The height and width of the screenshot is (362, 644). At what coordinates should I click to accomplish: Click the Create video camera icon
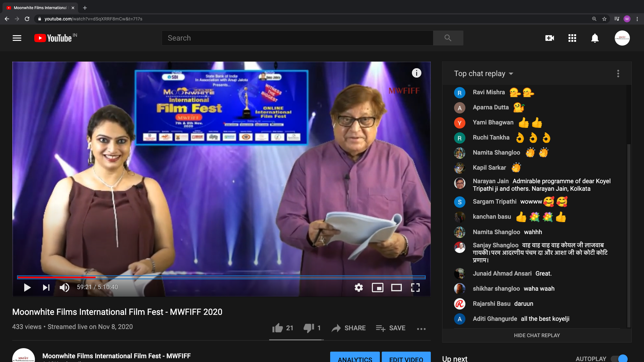pyautogui.click(x=549, y=38)
